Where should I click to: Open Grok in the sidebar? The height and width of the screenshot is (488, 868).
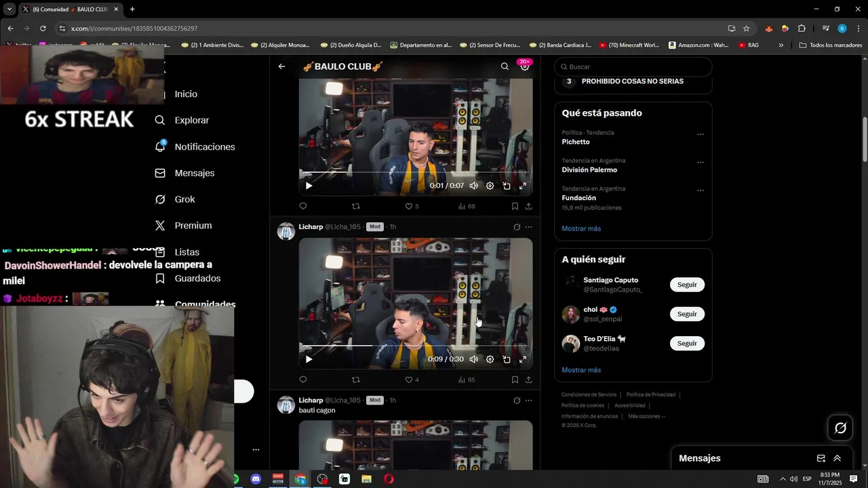click(176, 199)
